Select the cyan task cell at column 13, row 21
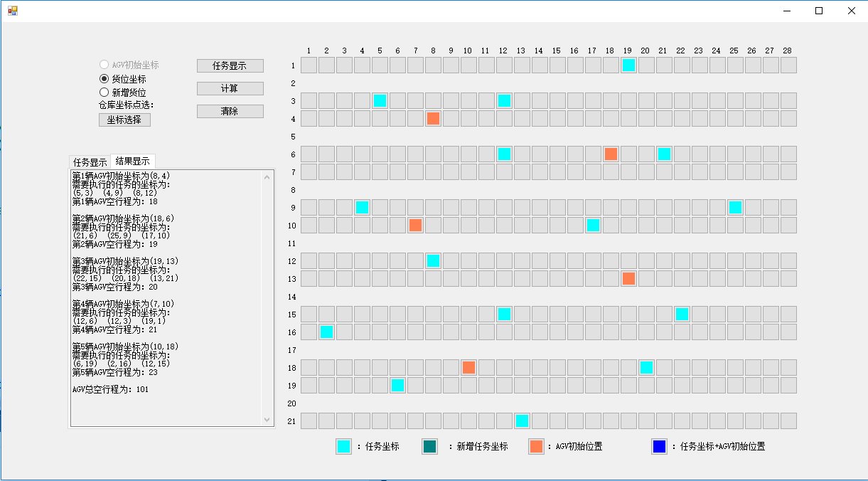This screenshot has height=481, width=868. click(x=522, y=421)
